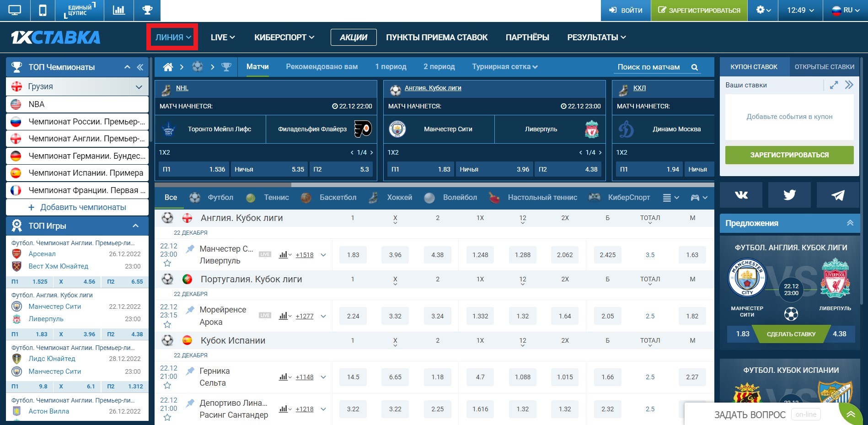Open mobile version phone icon

pos(43,10)
